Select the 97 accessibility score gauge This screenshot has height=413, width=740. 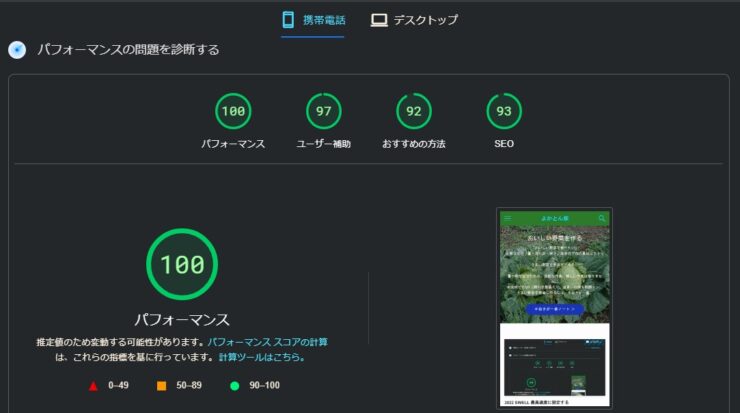(x=323, y=111)
